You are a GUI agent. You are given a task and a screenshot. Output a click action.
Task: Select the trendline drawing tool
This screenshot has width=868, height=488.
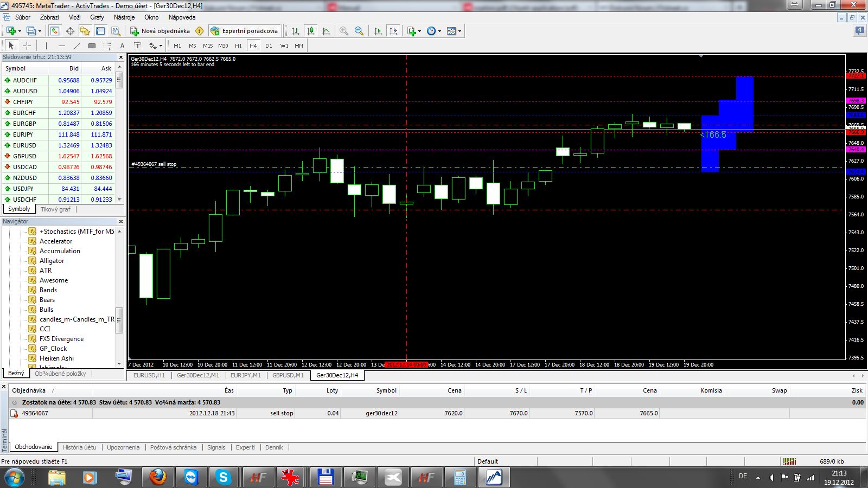pos(76,46)
